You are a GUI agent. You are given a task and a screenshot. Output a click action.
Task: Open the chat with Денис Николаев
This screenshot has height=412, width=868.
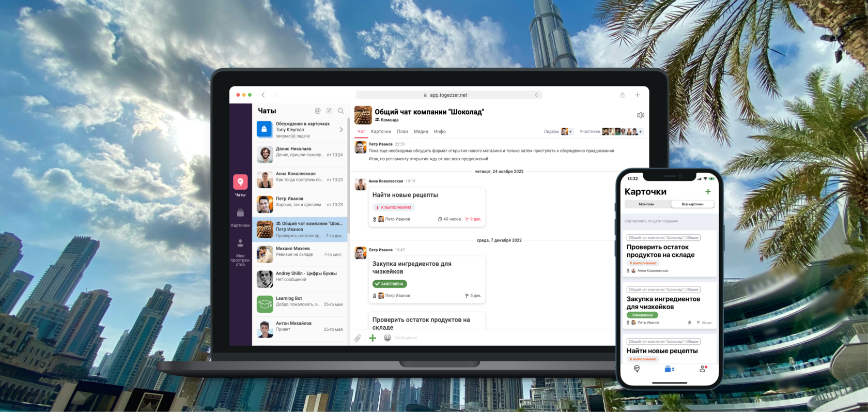[x=300, y=155]
